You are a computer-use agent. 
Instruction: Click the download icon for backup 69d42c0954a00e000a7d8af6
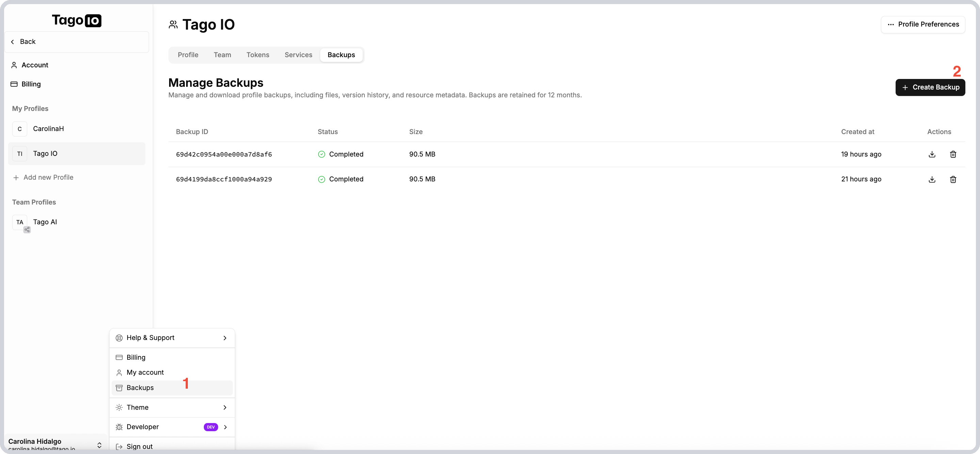pos(932,154)
